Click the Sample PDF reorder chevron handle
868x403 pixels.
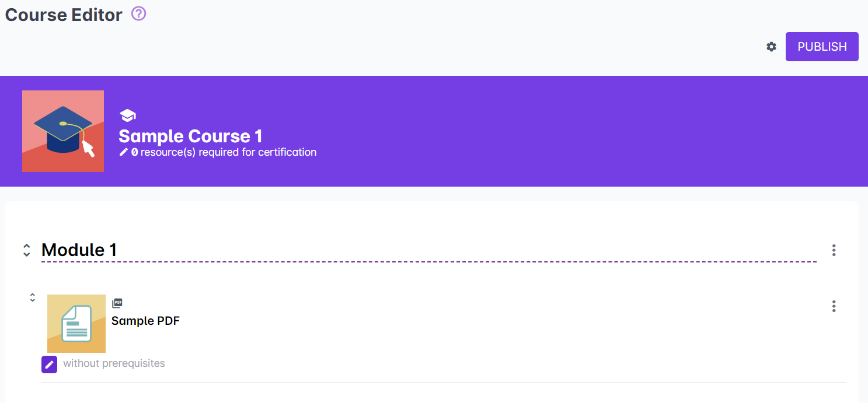(x=33, y=297)
